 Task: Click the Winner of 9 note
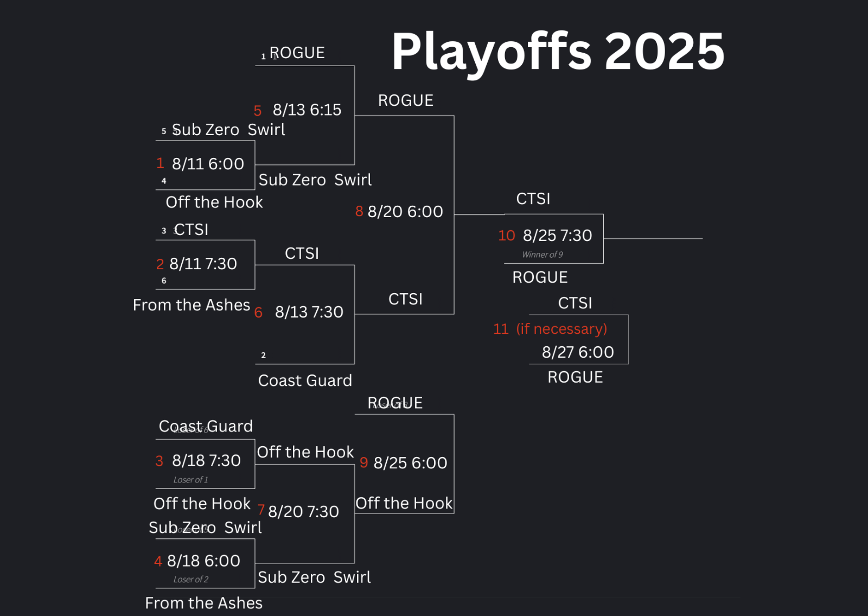(x=542, y=255)
